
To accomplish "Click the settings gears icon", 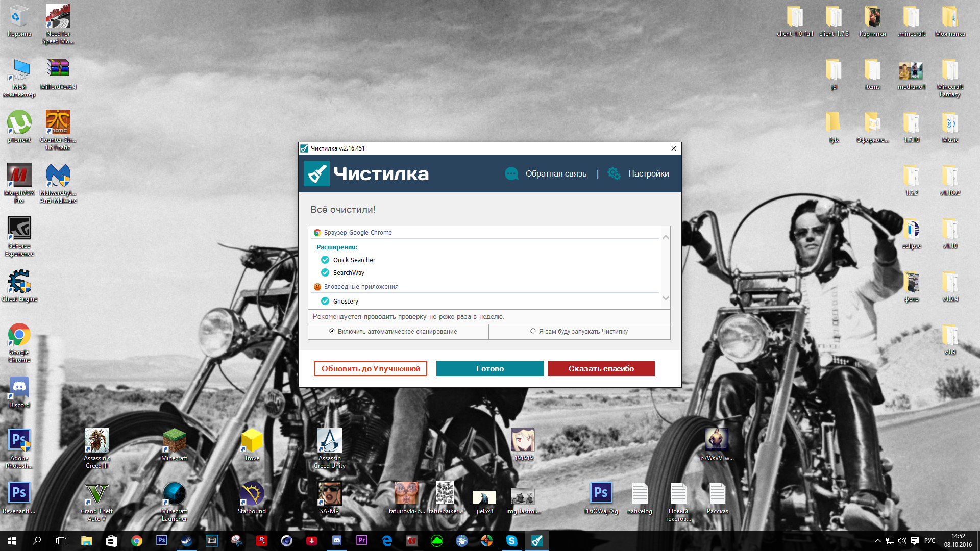I will [x=614, y=173].
